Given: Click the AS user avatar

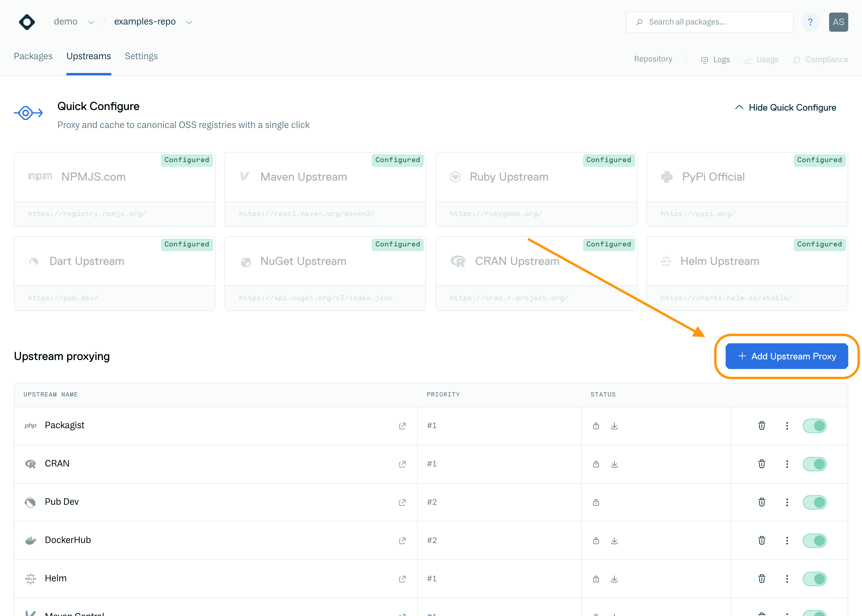Looking at the screenshot, I should (x=838, y=22).
